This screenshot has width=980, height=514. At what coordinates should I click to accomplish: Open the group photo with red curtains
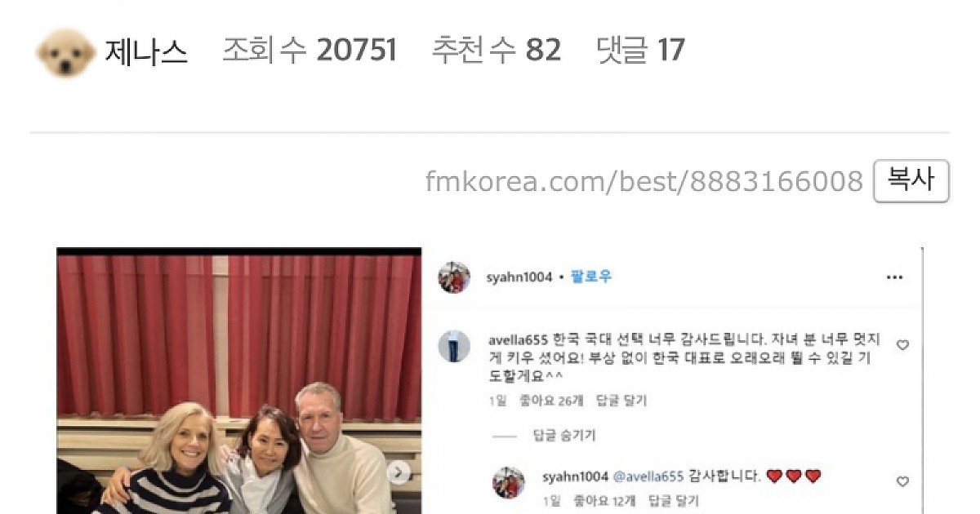pos(239,381)
